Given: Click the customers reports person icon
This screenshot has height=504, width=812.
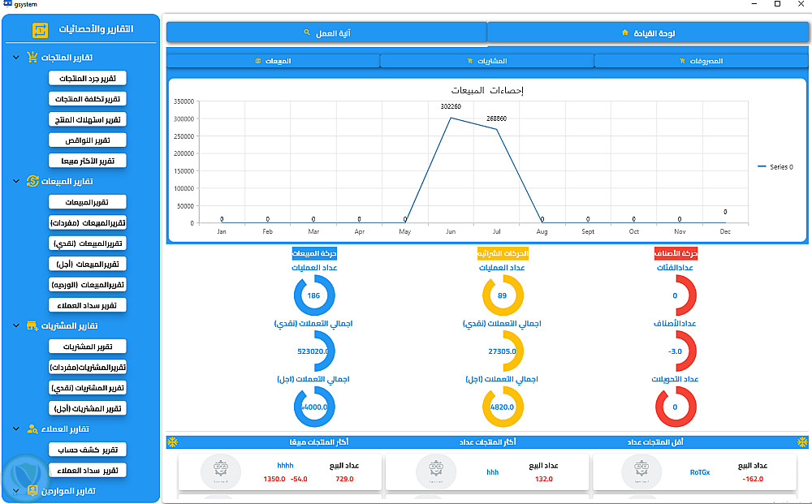Looking at the screenshot, I should [32, 429].
